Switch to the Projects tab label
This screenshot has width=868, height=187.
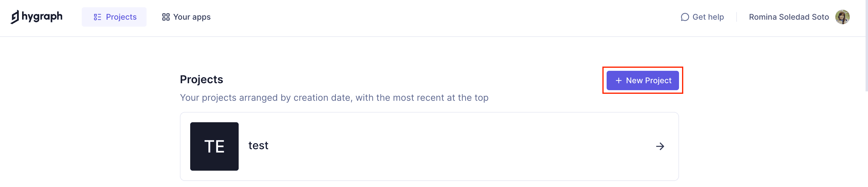[x=121, y=17]
